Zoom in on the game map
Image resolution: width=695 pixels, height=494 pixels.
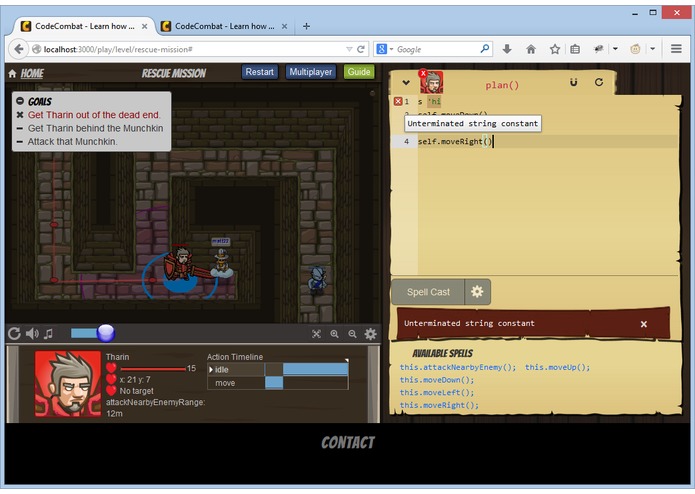[334, 334]
